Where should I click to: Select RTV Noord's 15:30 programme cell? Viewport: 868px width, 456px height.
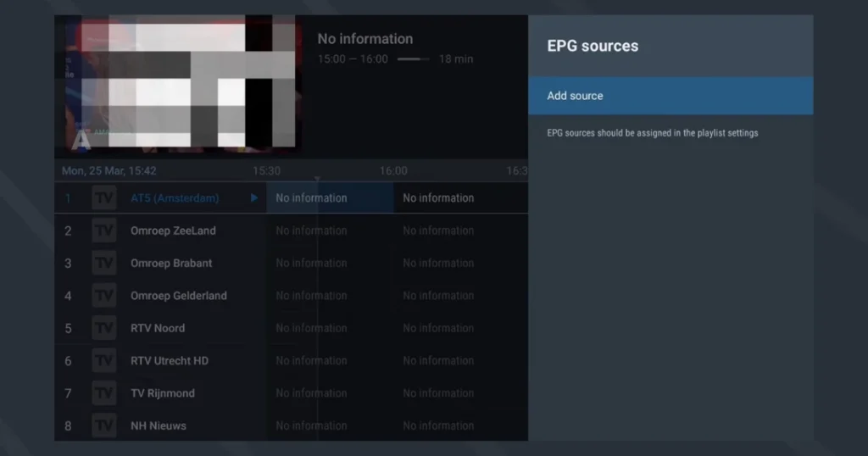[330, 328]
